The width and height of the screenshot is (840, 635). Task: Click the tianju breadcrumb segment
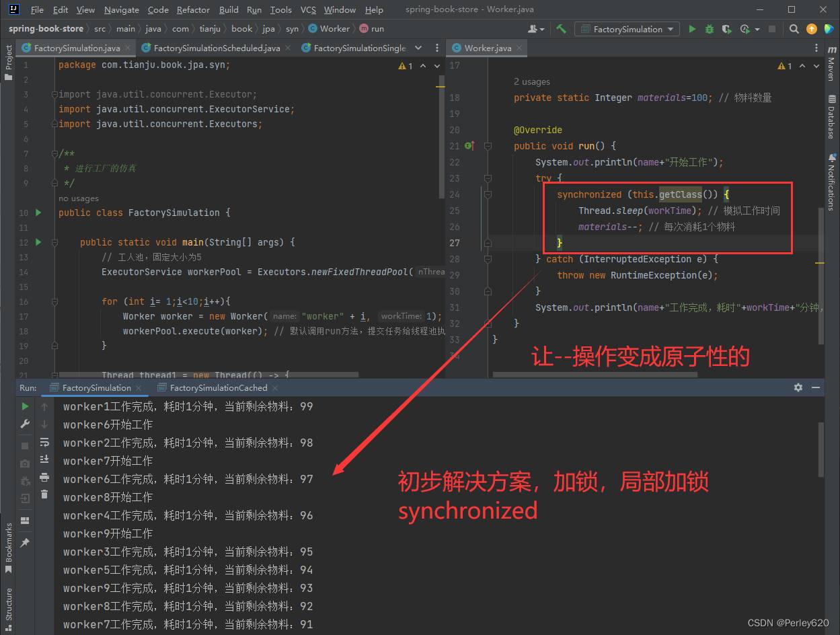210,29
